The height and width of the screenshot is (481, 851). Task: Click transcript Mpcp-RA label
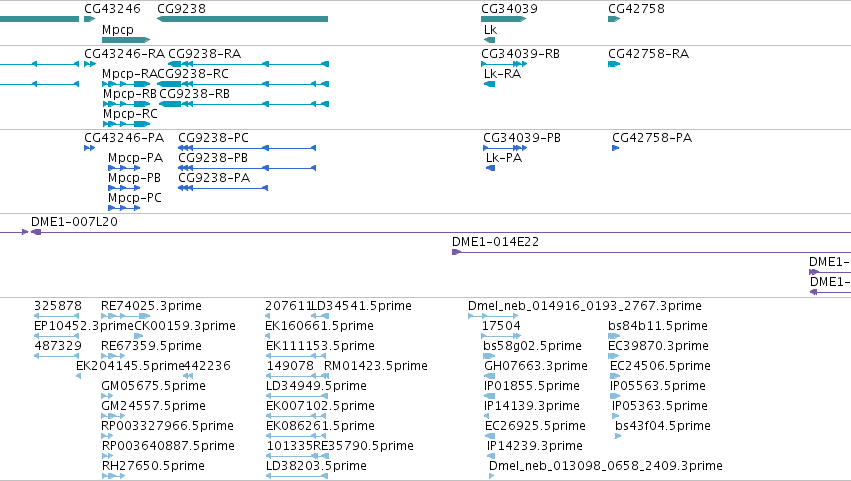(130, 74)
